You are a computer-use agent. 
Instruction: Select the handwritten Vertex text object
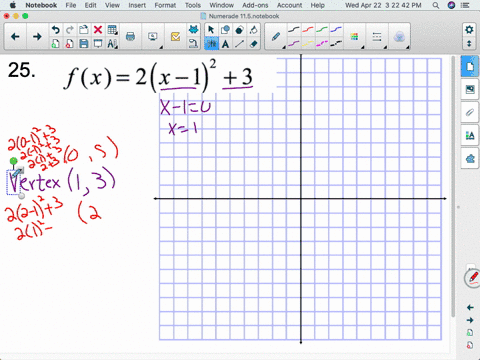tap(34, 182)
